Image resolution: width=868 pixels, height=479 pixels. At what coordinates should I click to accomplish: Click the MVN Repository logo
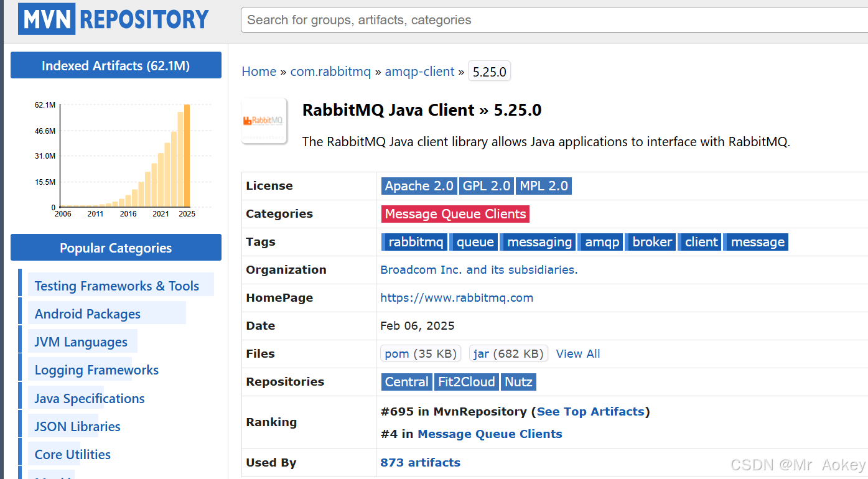[113, 19]
